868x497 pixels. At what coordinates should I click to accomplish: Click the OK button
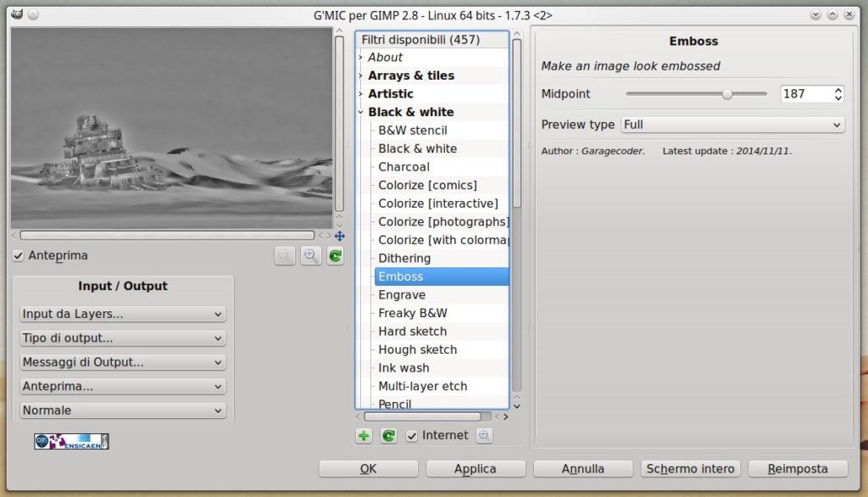click(368, 469)
